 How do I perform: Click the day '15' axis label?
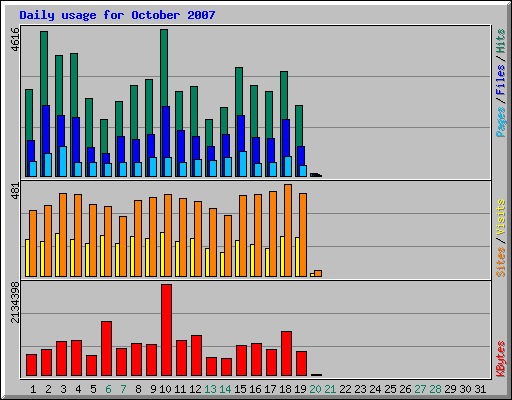[240, 389]
